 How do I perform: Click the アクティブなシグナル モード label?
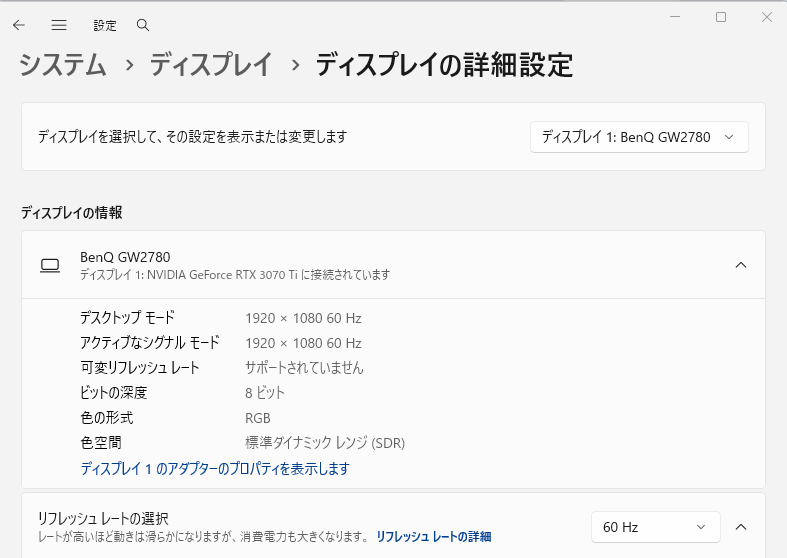(150, 343)
